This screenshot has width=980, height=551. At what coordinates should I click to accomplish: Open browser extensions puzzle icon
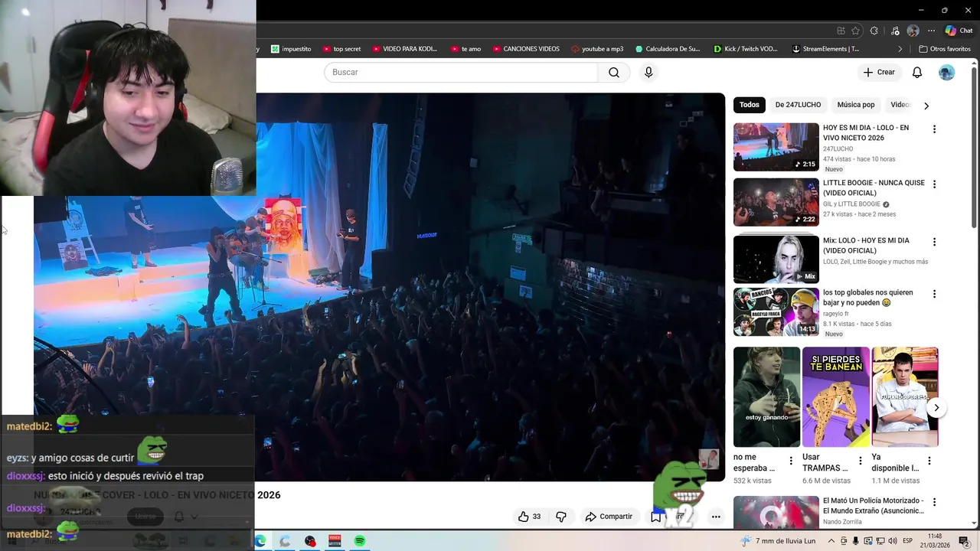tap(874, 31)
